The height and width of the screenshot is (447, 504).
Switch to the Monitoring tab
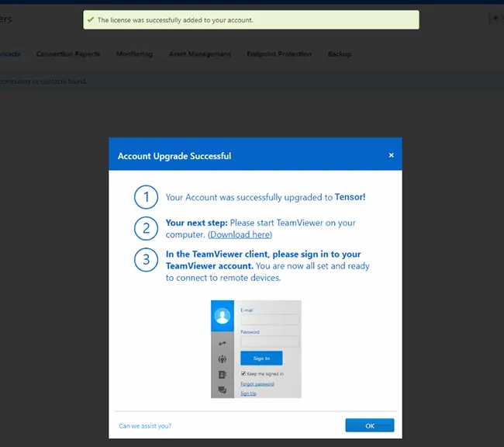[134, 54]
